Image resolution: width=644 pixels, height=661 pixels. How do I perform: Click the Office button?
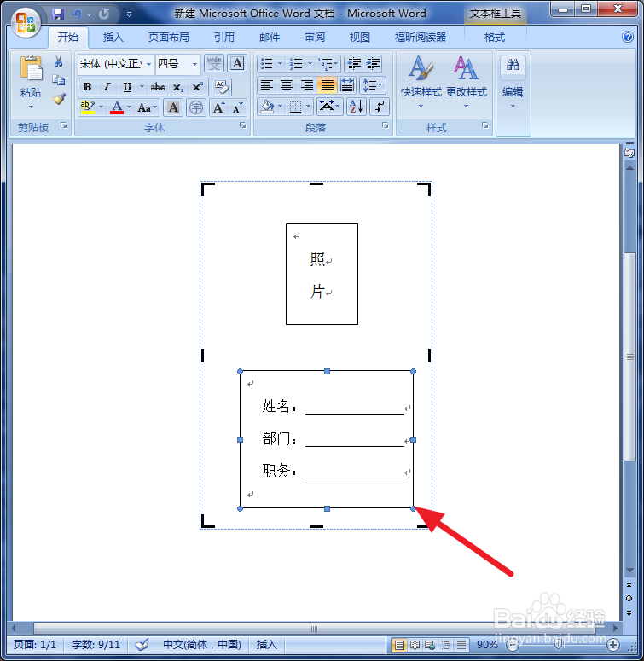(x=26, y=22)
